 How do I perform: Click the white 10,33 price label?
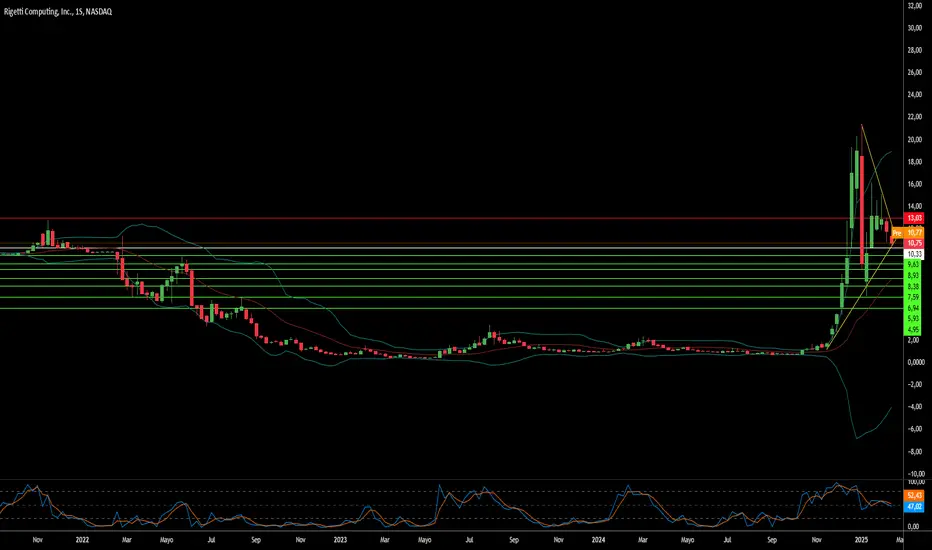point(913,254)
